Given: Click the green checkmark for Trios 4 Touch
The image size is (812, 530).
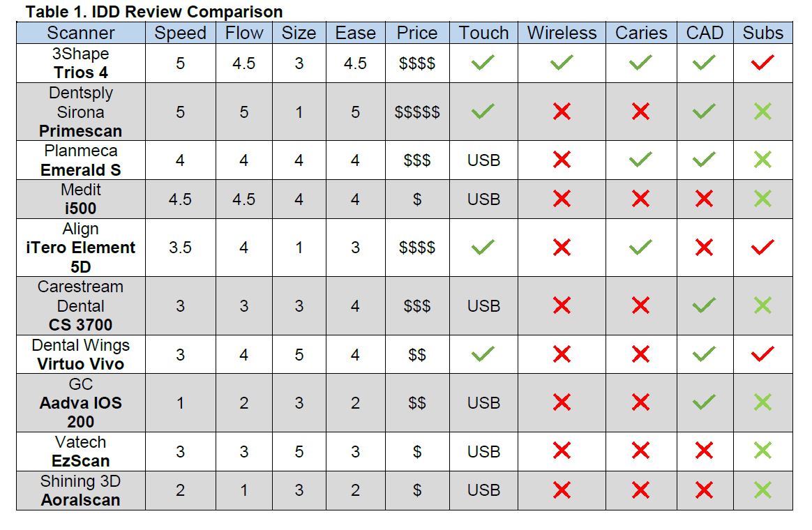Looking at the screenshot, I should (483, 63).
